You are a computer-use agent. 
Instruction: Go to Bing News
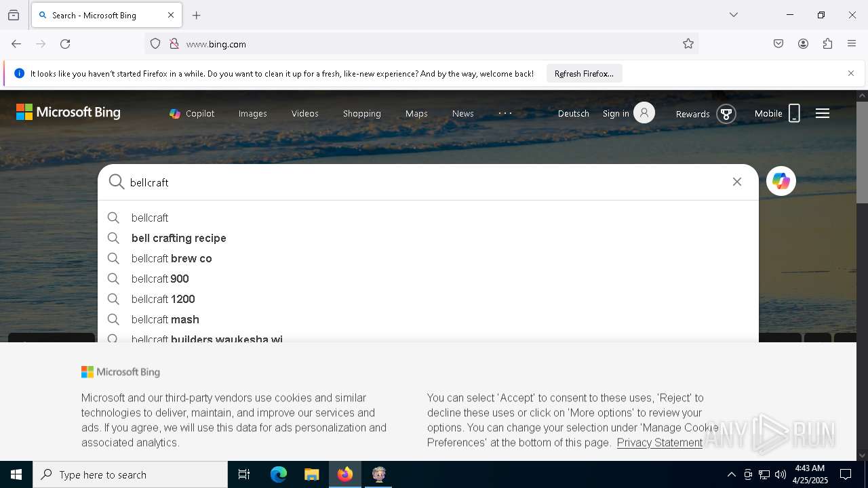point(463,113)
